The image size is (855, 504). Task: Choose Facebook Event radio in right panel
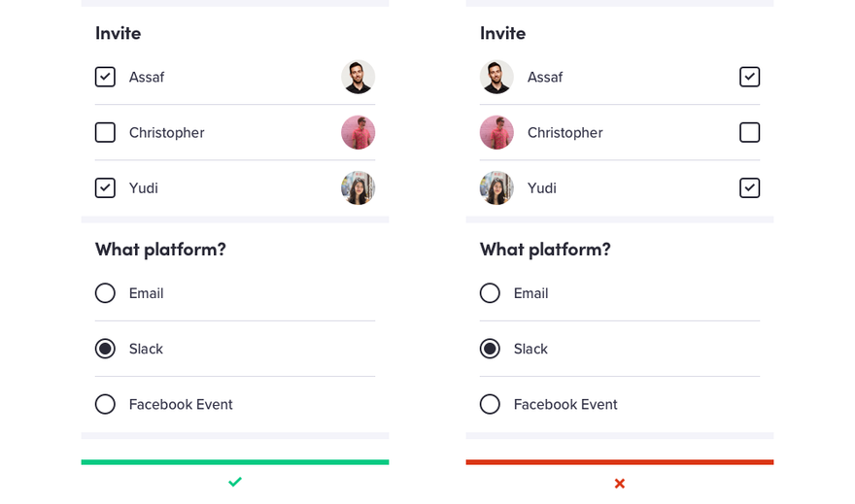coord(490,404)
